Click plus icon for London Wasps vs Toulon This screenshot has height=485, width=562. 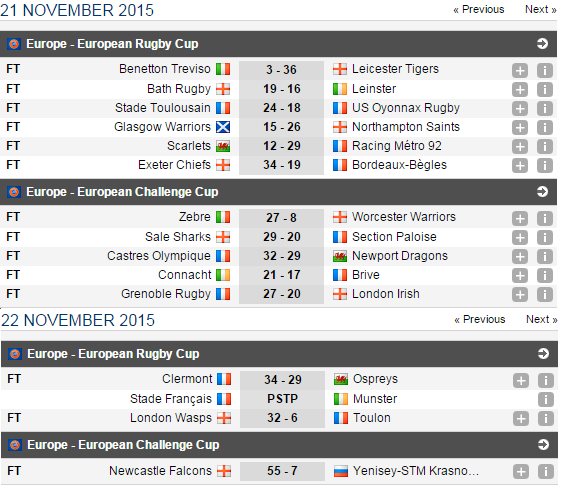pos(521,418)
